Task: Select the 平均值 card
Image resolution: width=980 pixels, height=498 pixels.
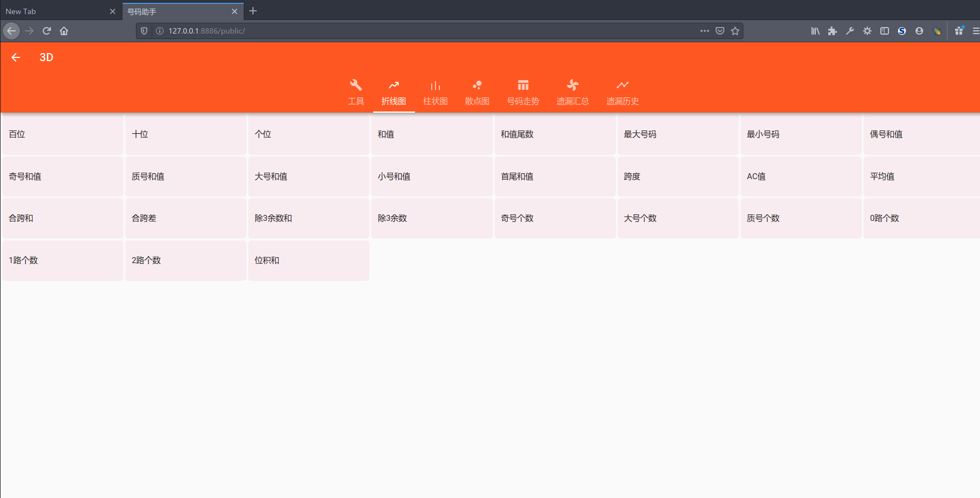Action: pos(921,176)
